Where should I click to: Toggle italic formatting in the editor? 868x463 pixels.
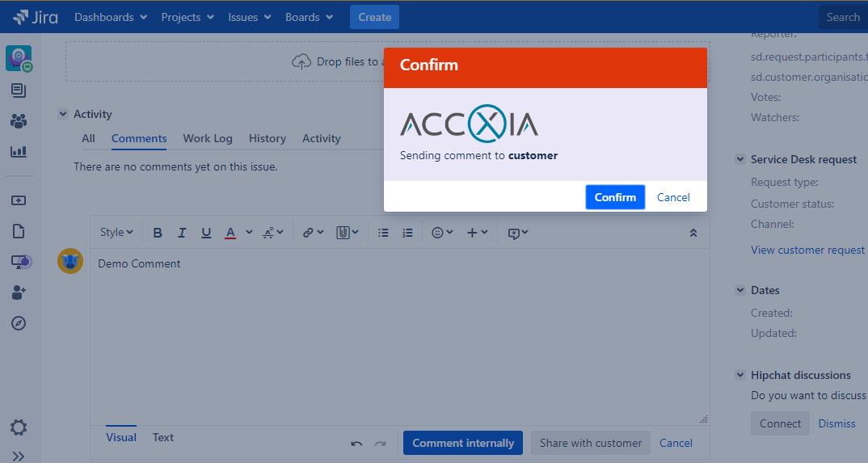pos(182,233)
